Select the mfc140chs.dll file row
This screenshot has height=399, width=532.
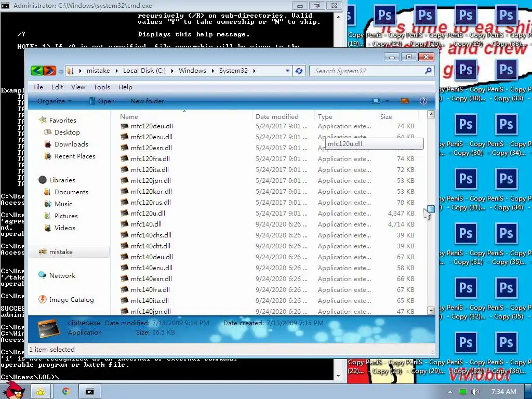point(268,235)
